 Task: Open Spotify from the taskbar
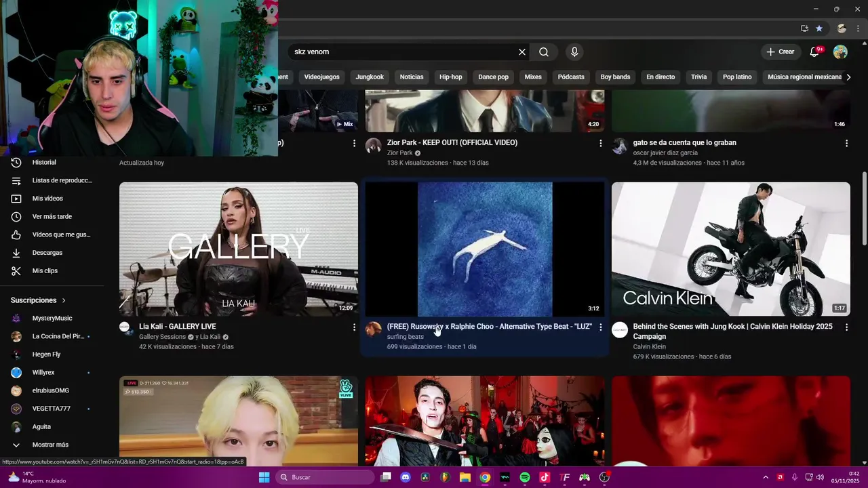click(x=525, y=477)
